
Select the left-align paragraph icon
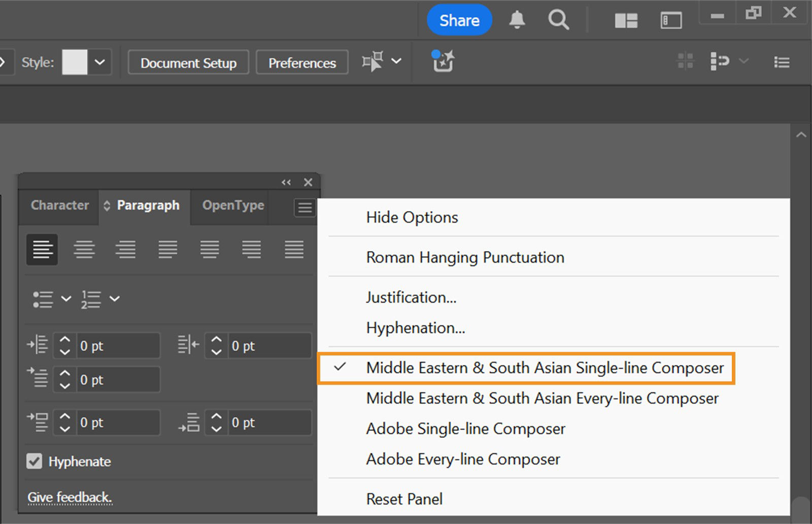(x=42, y=250)
